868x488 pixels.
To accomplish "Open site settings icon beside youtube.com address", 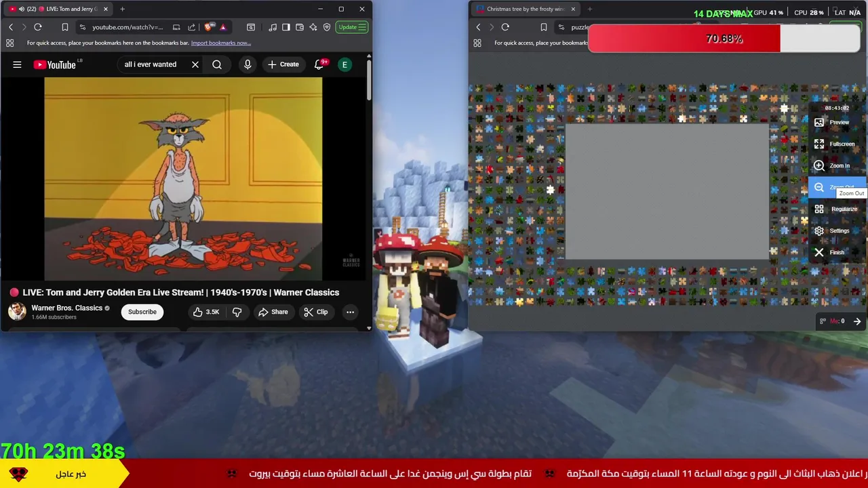I will pyautogui.click(x=82, y=27).
